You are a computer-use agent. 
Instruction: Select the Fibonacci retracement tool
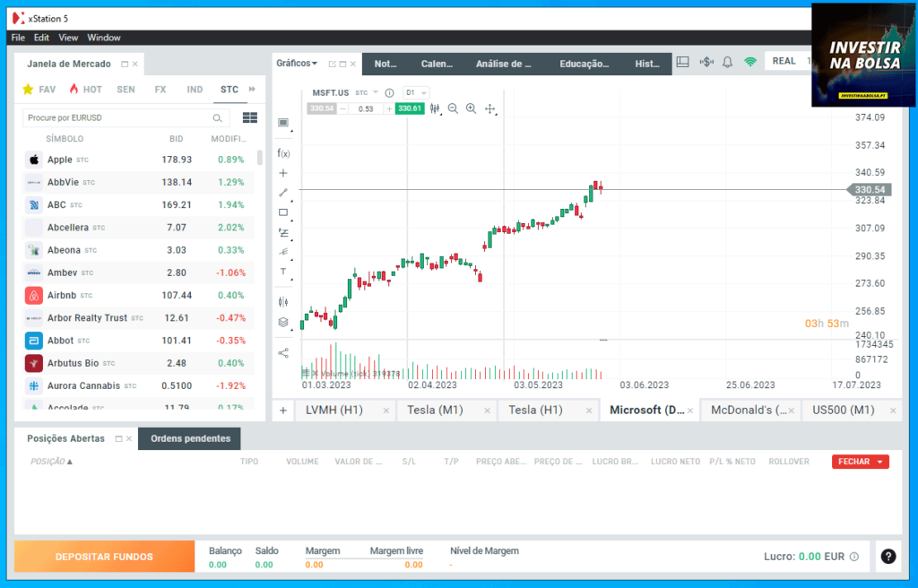(283, 232)
